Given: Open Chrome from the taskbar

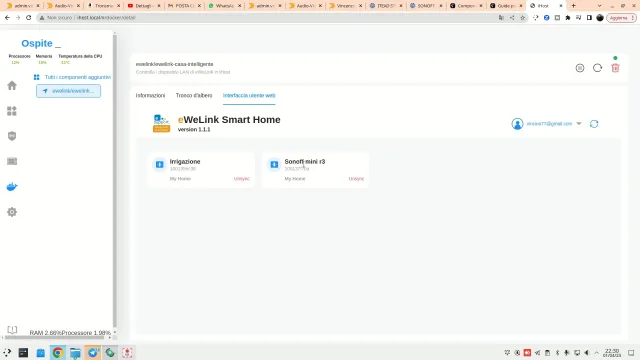Looking at the screenshot, I should pyautogui.click(x=58, y=352).
